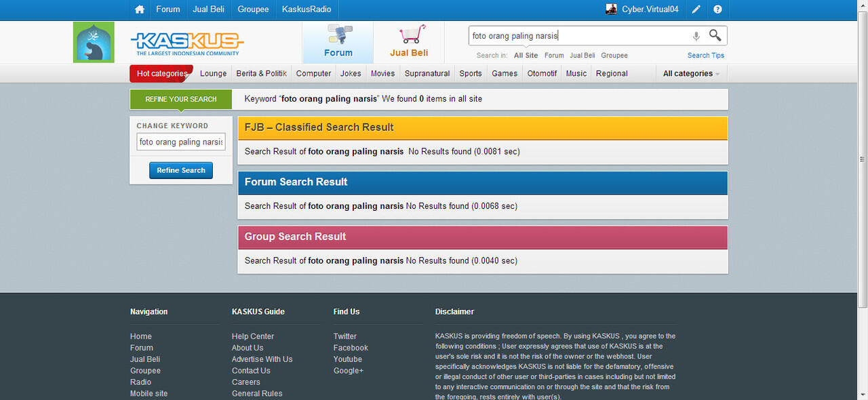The width and height of the screenshot is (868, 400).
Task: Open the Search Tips link
Action: click(x=706, y=56)
